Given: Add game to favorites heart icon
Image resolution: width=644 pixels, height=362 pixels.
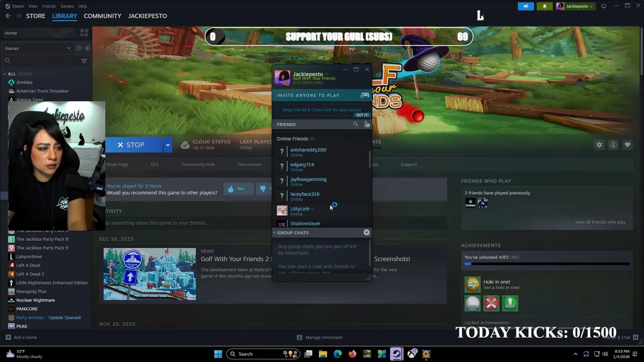Looking at the screenshot, I should coord(627,145).
